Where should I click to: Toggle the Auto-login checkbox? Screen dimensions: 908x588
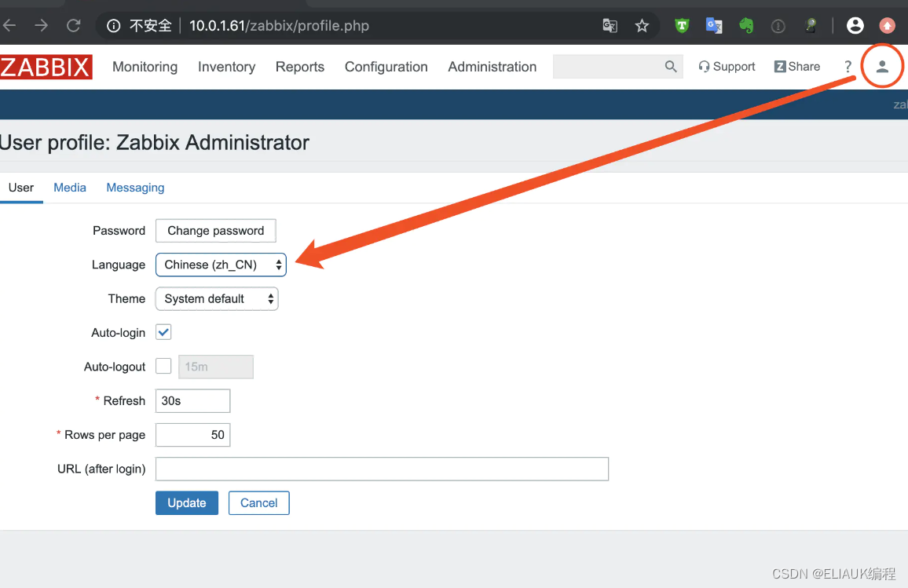pos(163,332)
